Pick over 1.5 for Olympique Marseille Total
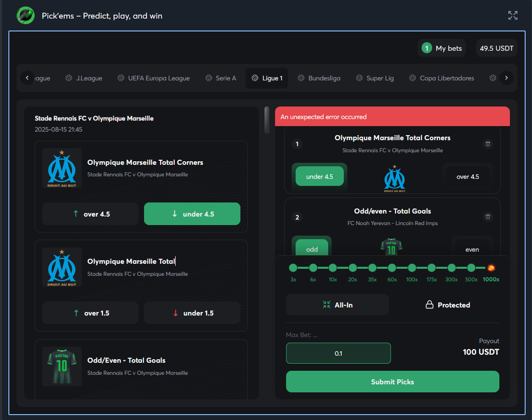Screen dimensions: 532x420 coord(90,313)
